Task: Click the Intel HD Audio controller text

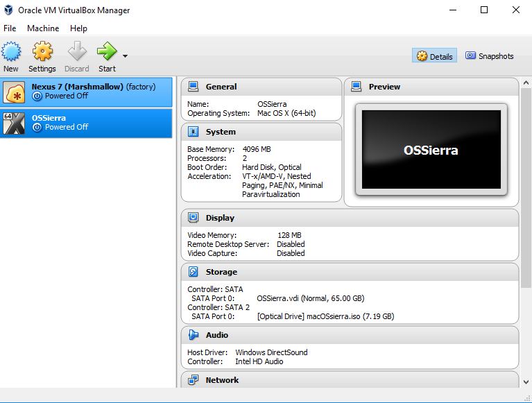Action: coord(259,361)
